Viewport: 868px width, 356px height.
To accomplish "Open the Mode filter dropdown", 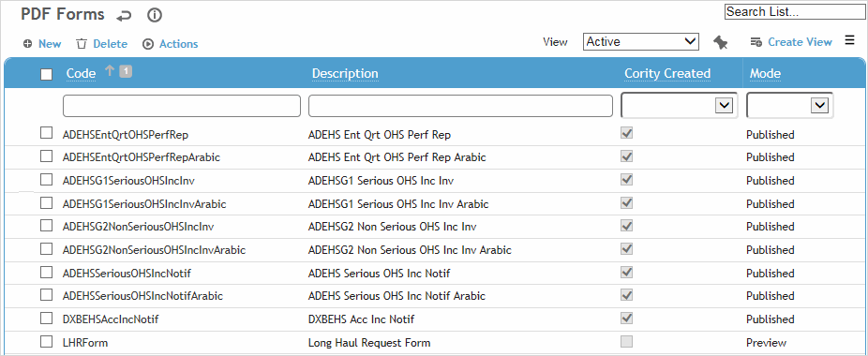I will 790,105.
